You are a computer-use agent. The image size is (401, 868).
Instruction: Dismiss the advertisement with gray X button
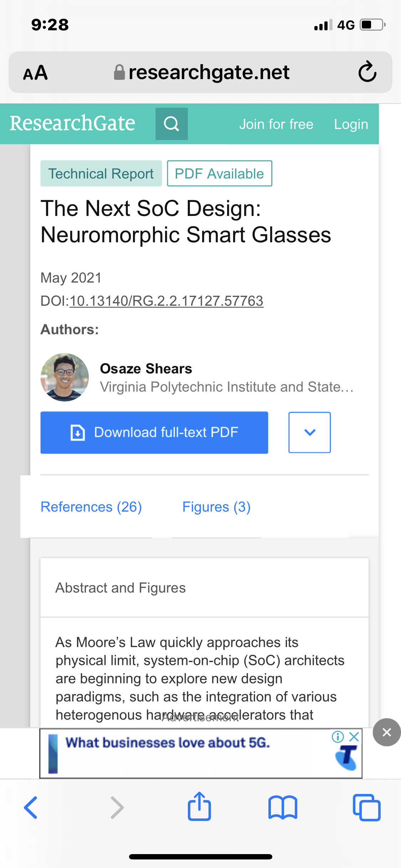pyautogui.click(x=387, y=732)
